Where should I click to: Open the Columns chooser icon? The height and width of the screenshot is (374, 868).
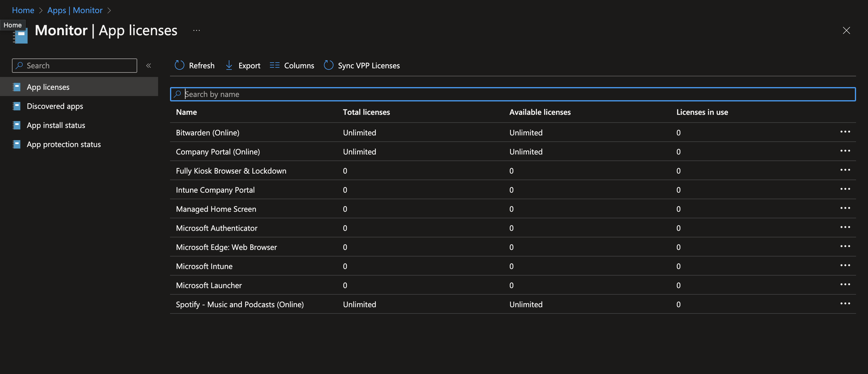tap(275, 65)
